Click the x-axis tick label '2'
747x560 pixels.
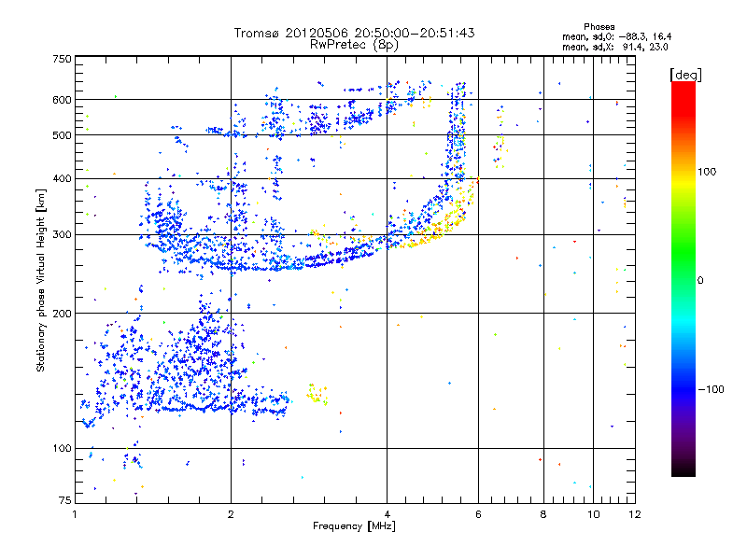231,514
